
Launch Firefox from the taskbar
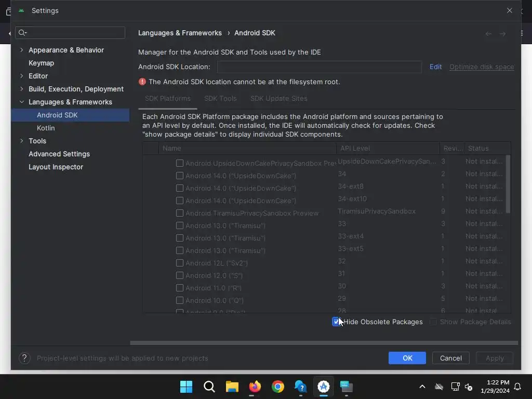pyautogui.click(x=255, y=387)
